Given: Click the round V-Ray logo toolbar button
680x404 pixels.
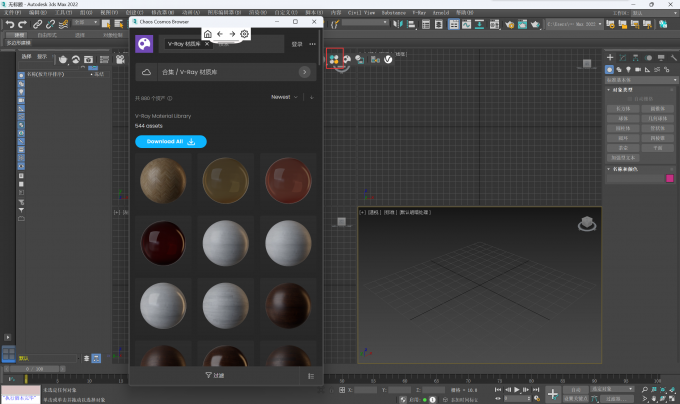Looking at the screenshot, I should click(388, 59).
